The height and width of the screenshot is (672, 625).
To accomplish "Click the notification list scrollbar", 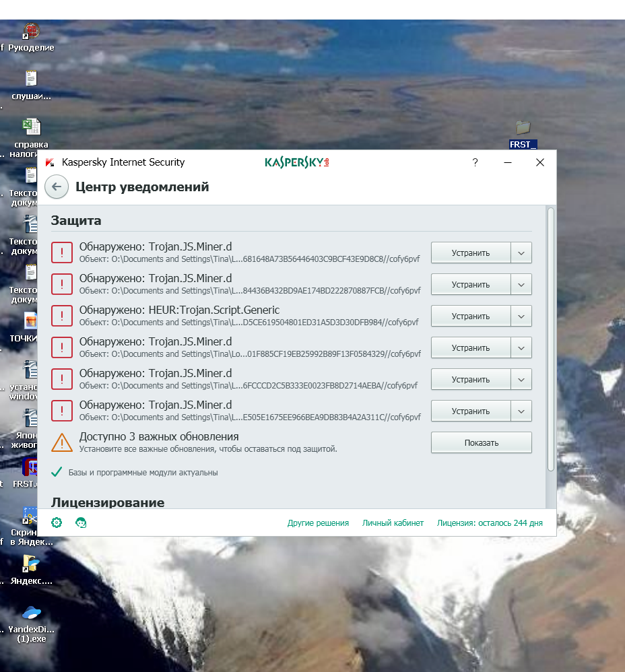I will (x=551, y=339).
